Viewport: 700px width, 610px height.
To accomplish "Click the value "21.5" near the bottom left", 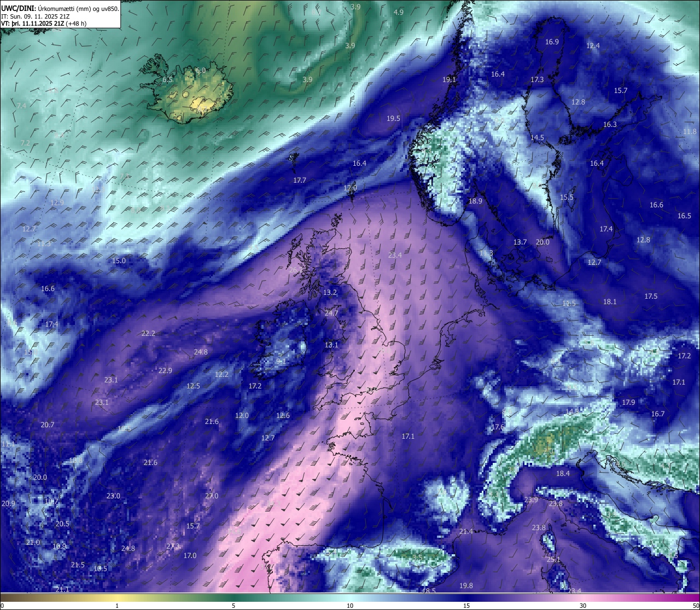I will point(78,565).
